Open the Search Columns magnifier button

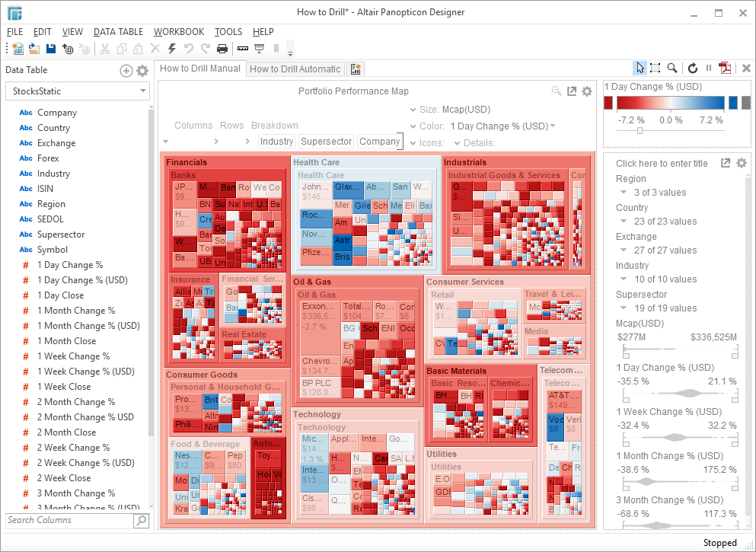(140, 521)
